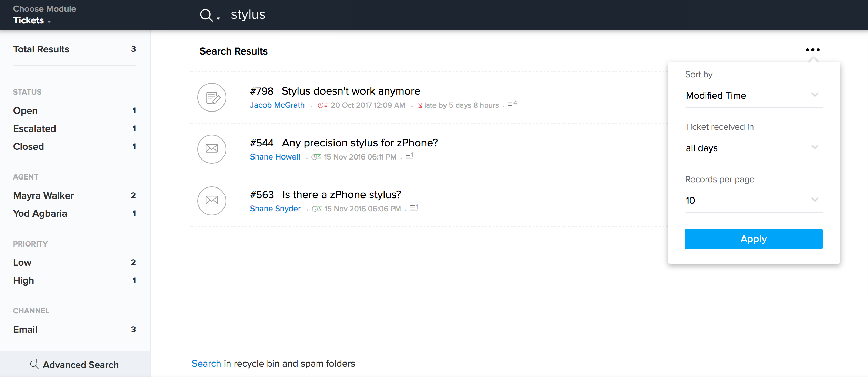The image size is (868, 377).
Task: Click ticket #798 web form channel icon
Action: click(212, 98)
